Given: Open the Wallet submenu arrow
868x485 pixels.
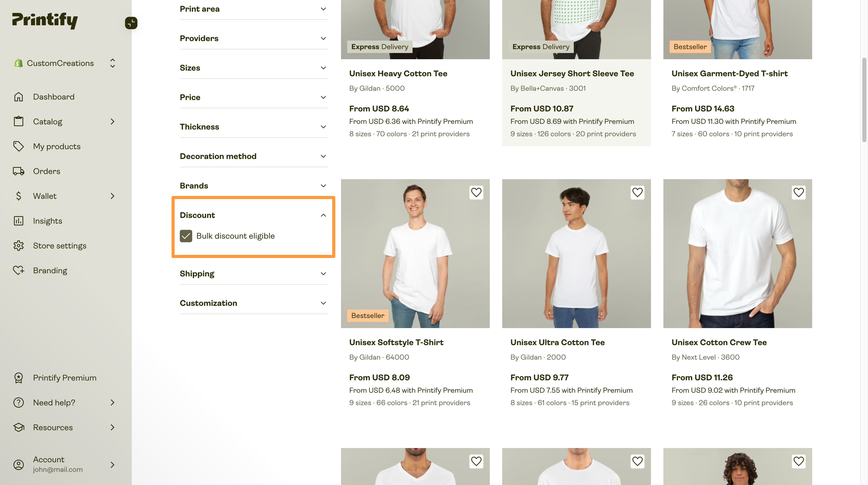Looking at the screenshot, I should coord(113,196).
